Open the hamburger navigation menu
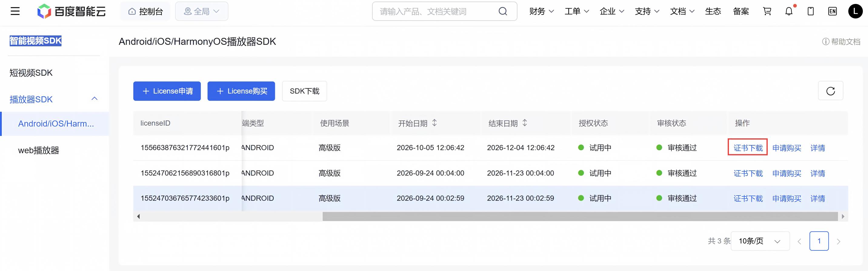 [x=15, y=12]
